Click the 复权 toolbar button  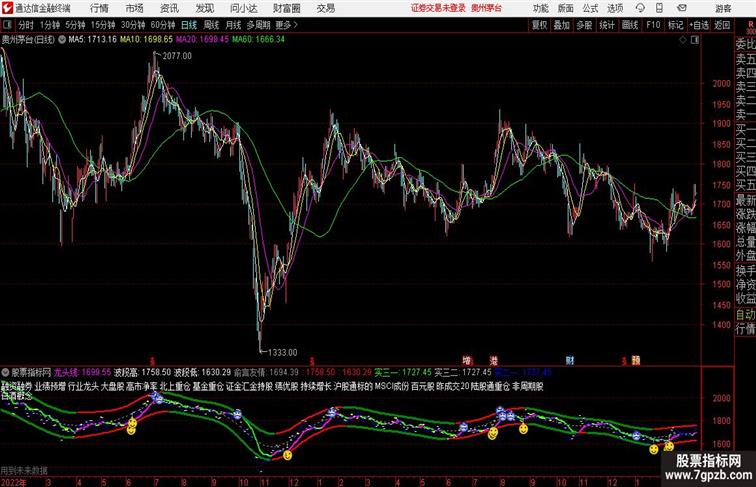point(539,25)
